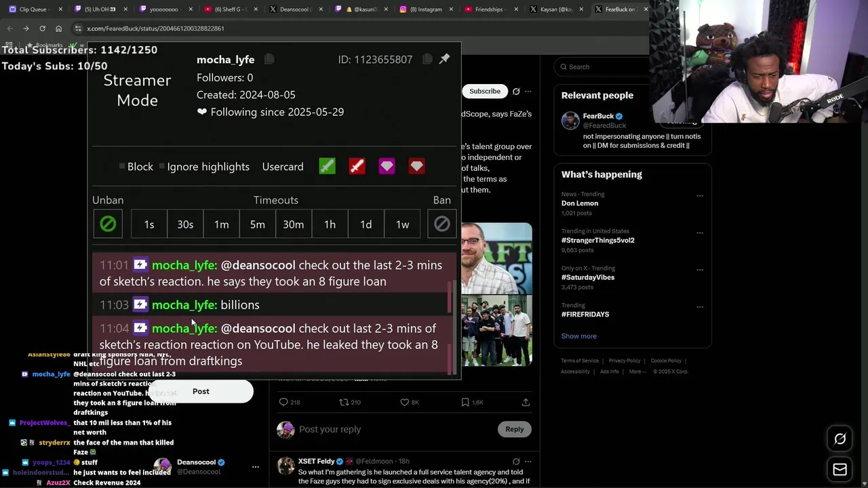The width and height of the screenshot is (868, 488).
Task: Timeout user for 1d
Action: point(366,224)
